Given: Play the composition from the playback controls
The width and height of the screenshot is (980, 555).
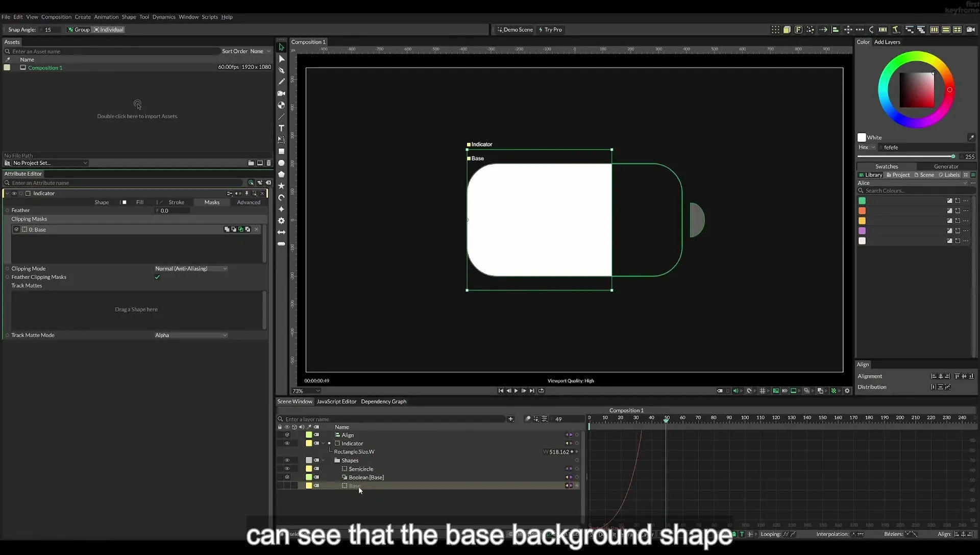Looking at the screenshot, I should (516, 391).
